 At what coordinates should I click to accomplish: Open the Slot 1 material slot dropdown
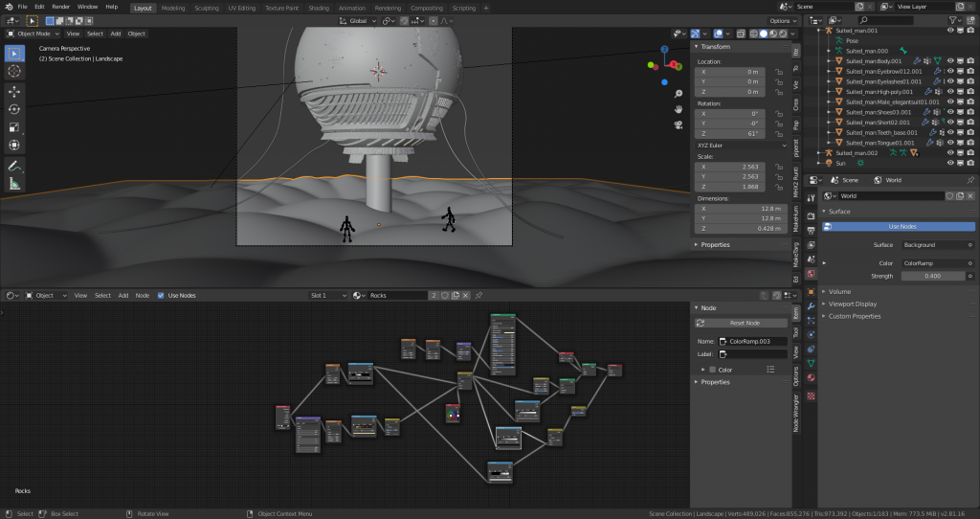[x=328, y=295]
